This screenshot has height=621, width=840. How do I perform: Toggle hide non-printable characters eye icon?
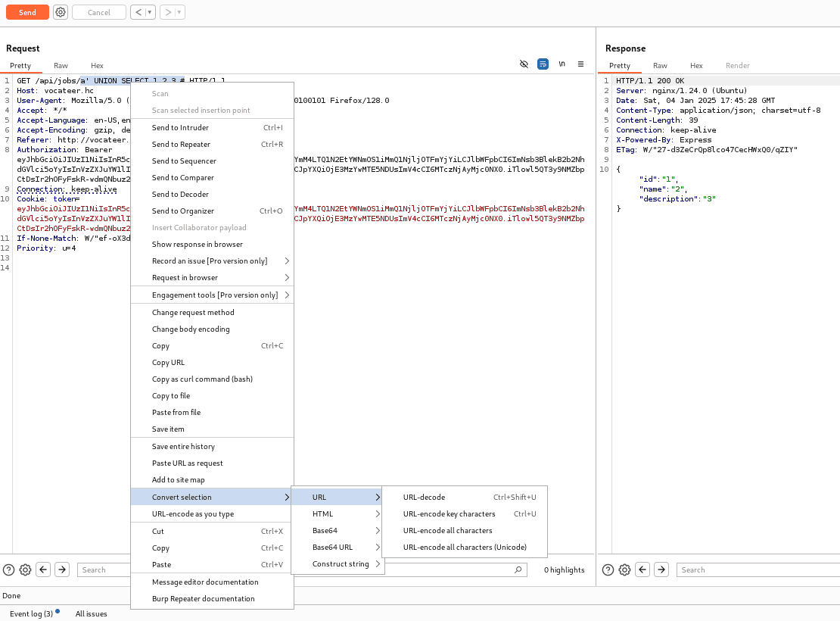524,64
